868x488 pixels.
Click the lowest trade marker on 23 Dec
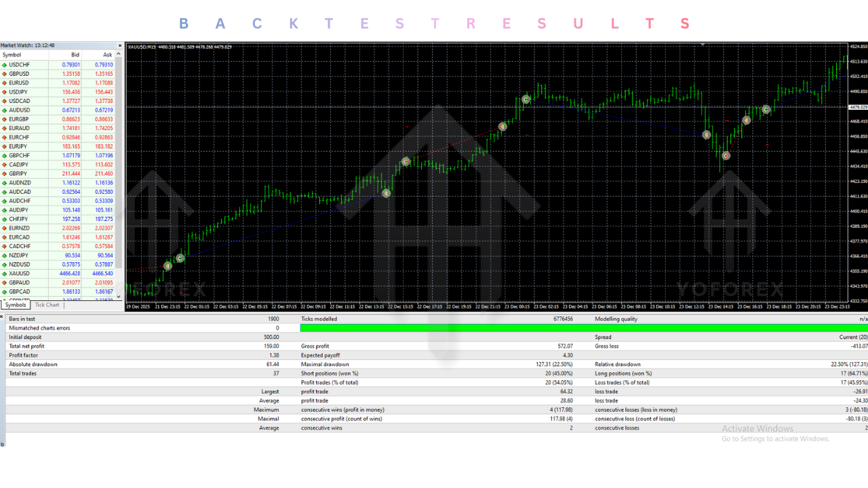[726, 156]
